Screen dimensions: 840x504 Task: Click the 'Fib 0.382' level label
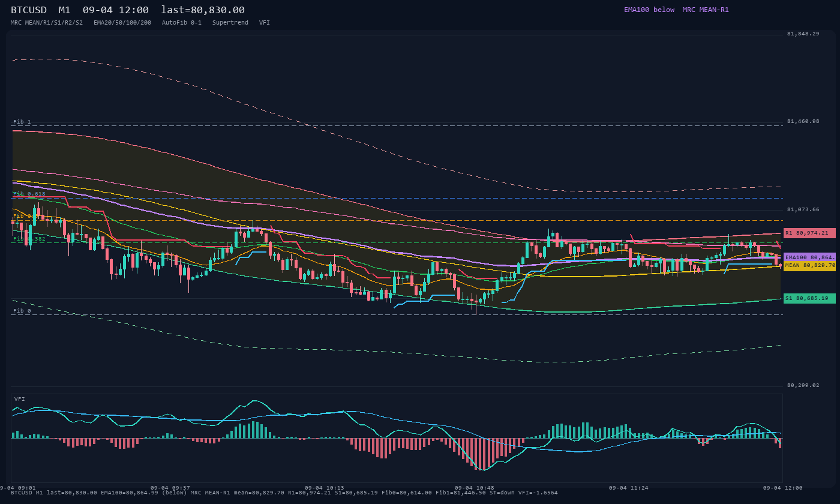(29, 239)
